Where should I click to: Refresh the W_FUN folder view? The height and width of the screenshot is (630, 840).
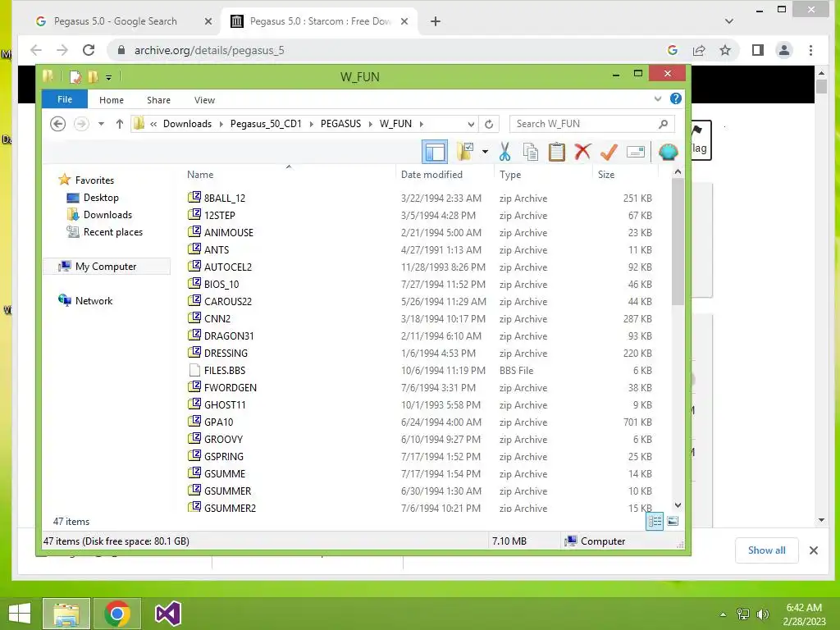[x=489, y=125]
